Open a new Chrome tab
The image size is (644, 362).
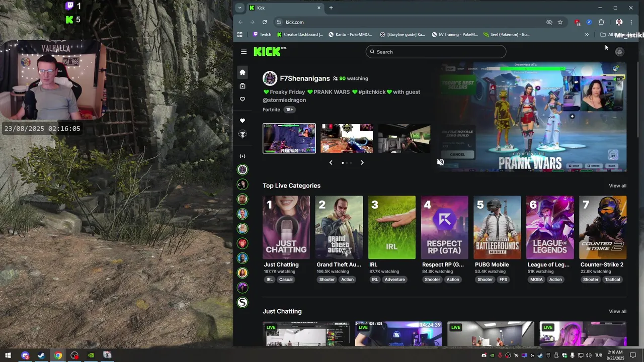coord(331,8)
